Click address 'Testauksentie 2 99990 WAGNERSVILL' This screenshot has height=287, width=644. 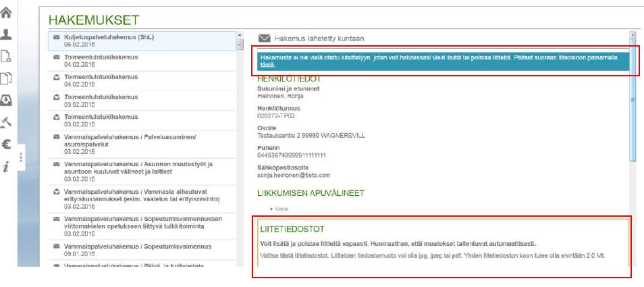[x=311, y=136]
